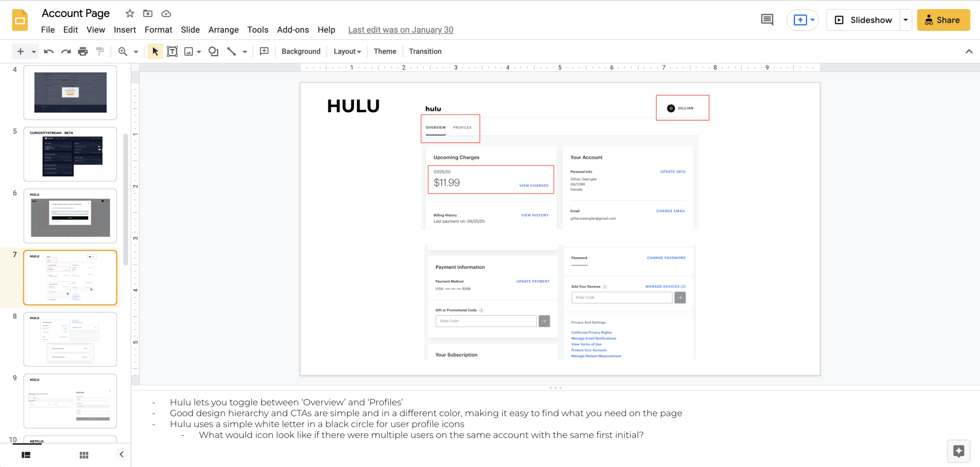Select the Text box tool

(x=172, y=51)
